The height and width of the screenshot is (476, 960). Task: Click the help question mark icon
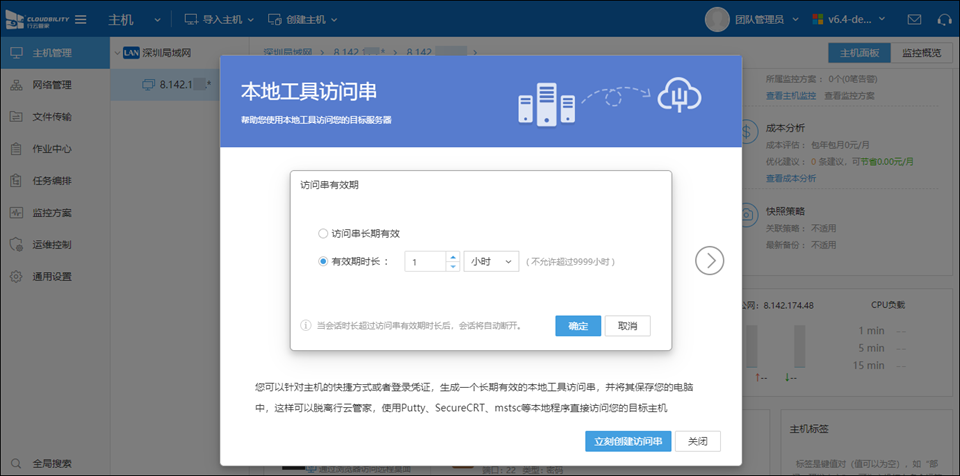(x=942, y=19)
